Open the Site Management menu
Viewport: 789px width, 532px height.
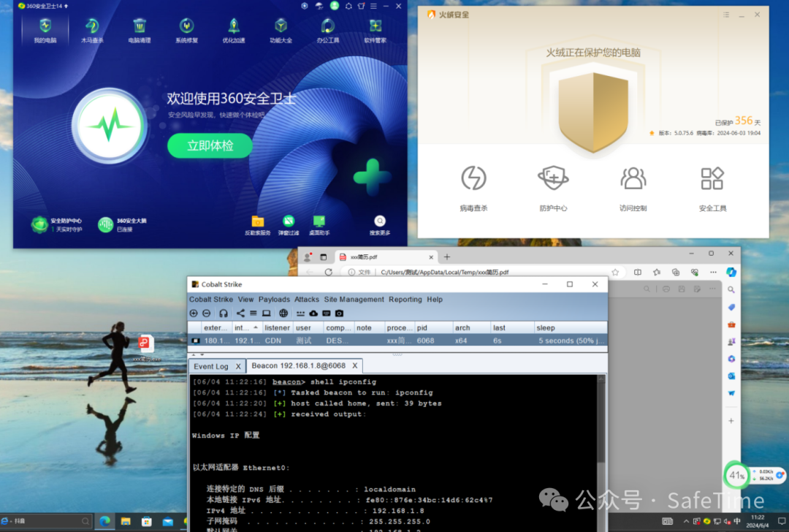[x=354, y=300]
